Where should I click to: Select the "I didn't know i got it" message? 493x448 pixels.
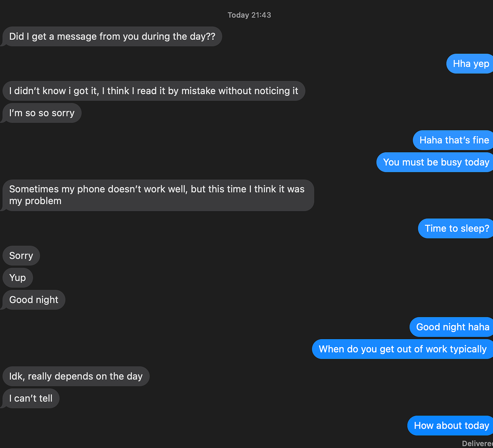(153, 91)
